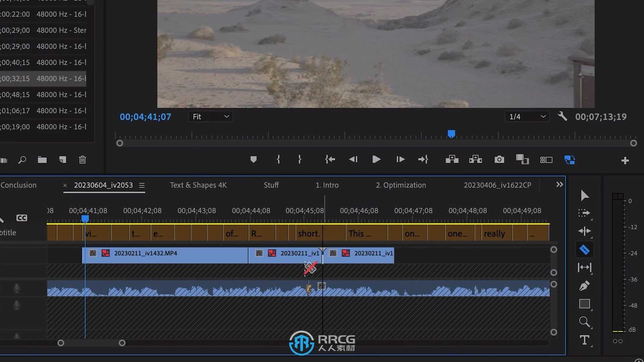Open program monitor Settings wrench
The image size is (644, 362).
pyautogui.click(x=562, y=116)
